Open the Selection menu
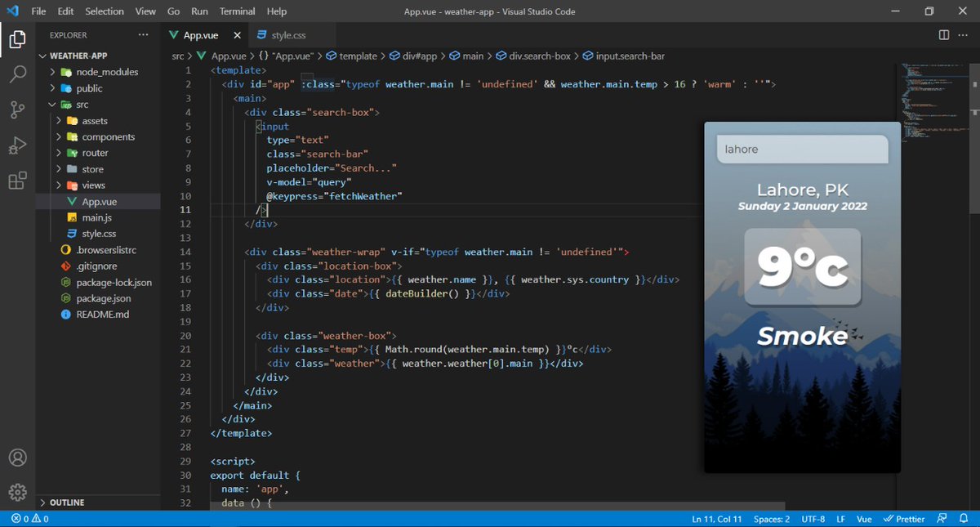The height and width of the screenshot is (527, 980). point(103,11)
